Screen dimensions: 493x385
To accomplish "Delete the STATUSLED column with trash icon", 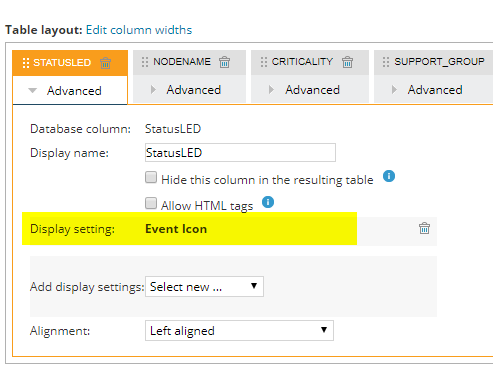I will point(105,63).
